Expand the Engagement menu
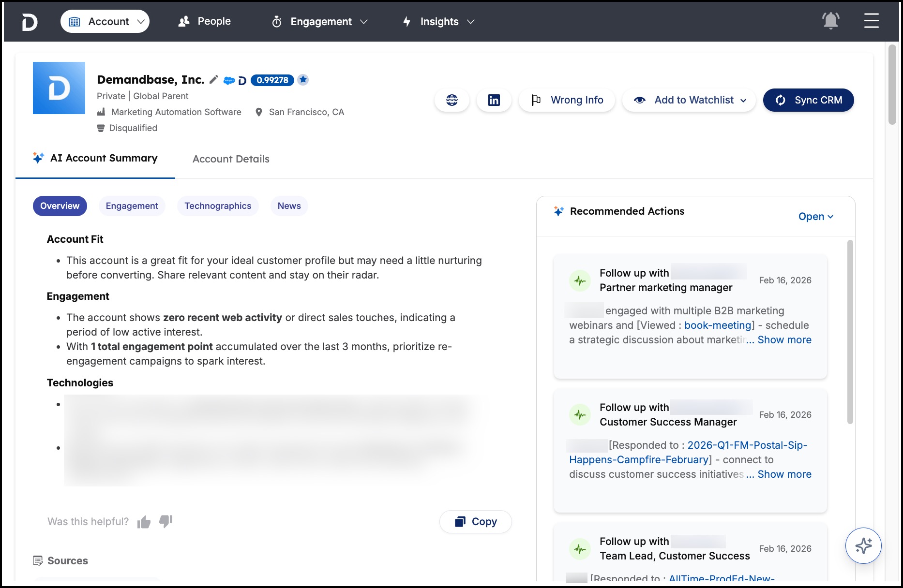The width and height of the screenshot is (903, 588). pyautogui.click(x=320, y=22)
